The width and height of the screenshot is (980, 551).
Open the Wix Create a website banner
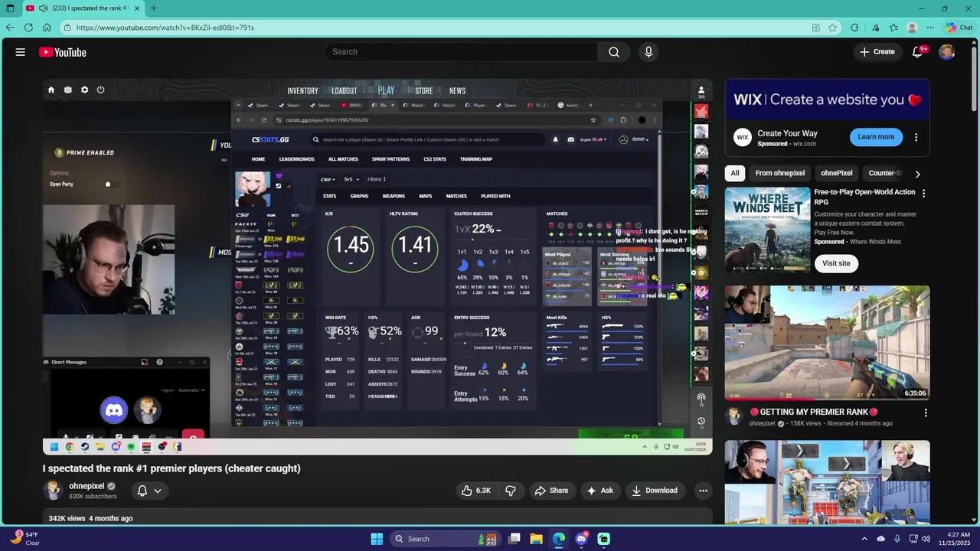828,99
